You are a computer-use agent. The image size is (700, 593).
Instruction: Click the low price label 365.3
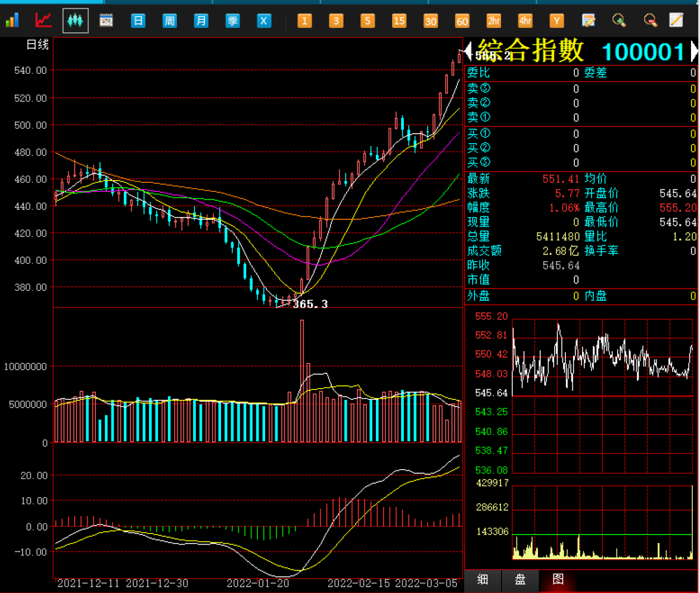pos(310,304)
